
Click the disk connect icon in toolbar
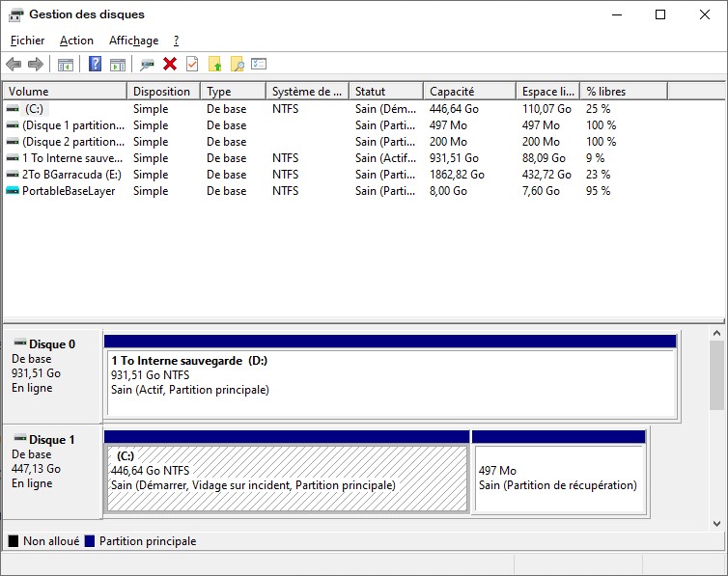tap(147, 64)
